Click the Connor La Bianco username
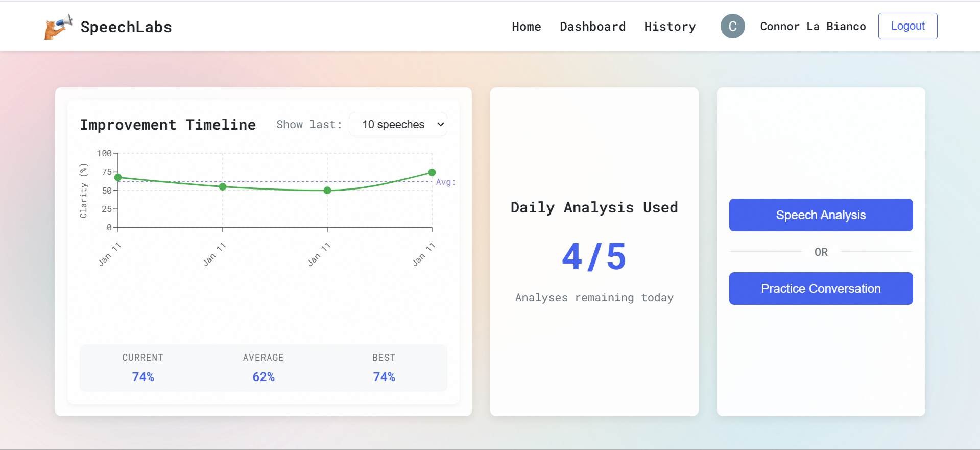This screenshot has height=450, width=980. pos(813,27)
